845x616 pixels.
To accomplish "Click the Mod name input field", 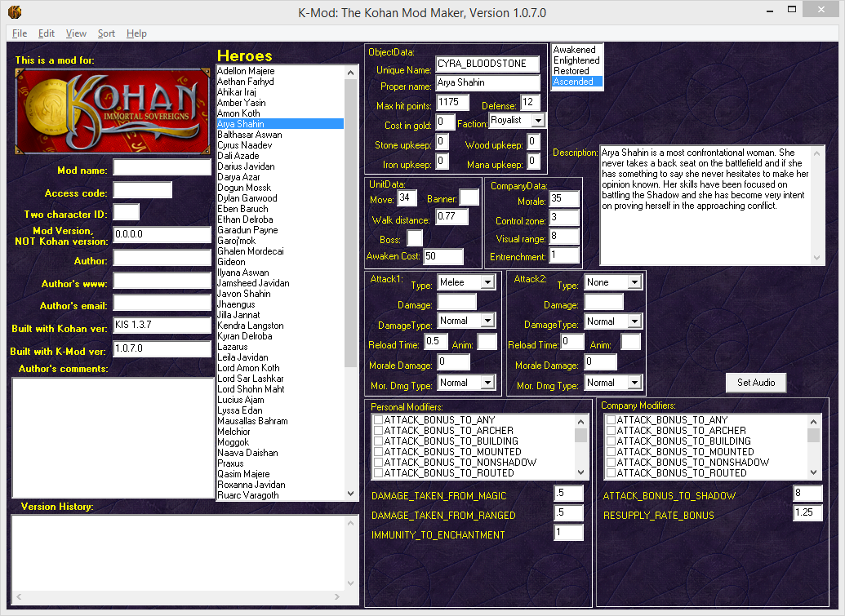I will coord(162,168).
